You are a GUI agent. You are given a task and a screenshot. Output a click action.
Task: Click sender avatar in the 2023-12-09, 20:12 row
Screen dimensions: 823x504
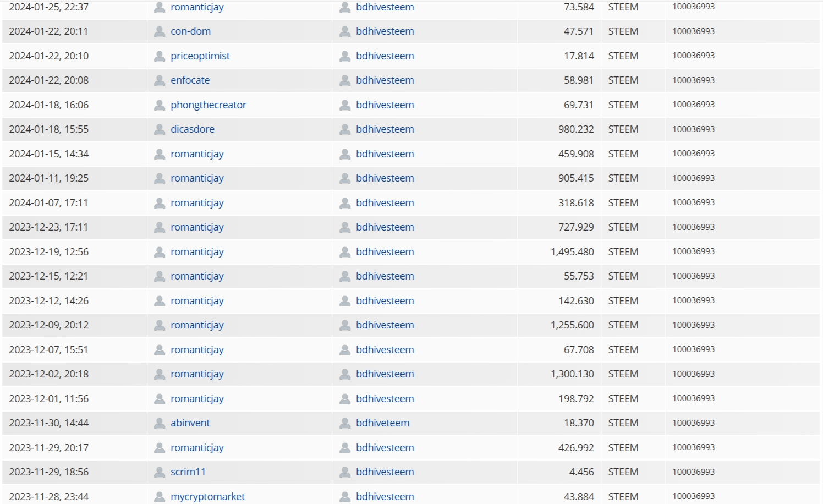[160, 325]
